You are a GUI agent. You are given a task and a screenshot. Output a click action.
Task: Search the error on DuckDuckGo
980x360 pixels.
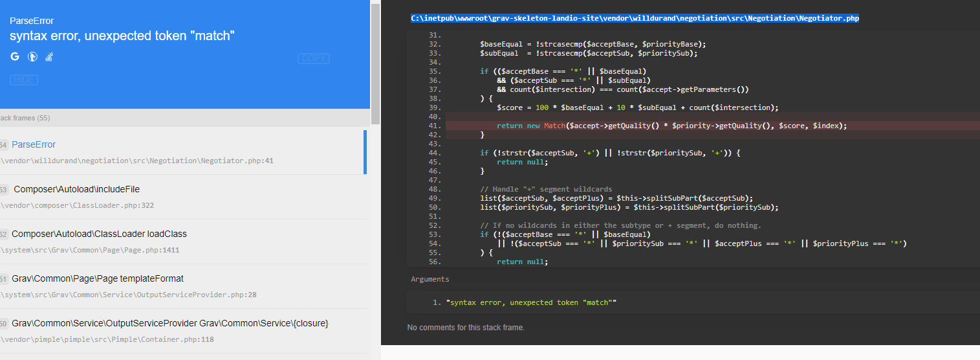pyautogui.click(x=32, y=57)
